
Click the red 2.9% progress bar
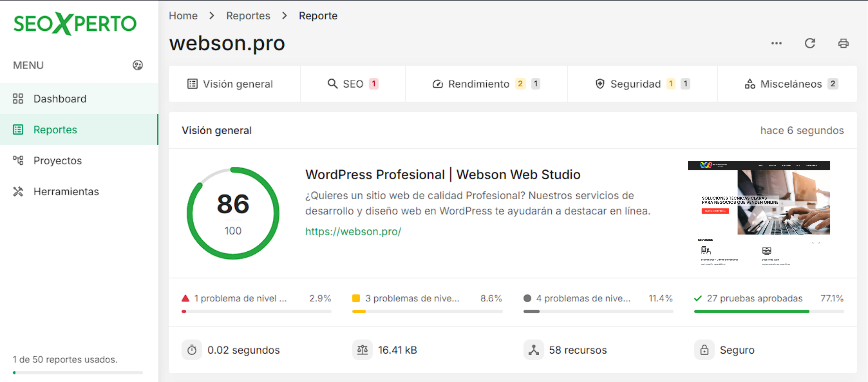pyautogui.click(x=256, y=311)
